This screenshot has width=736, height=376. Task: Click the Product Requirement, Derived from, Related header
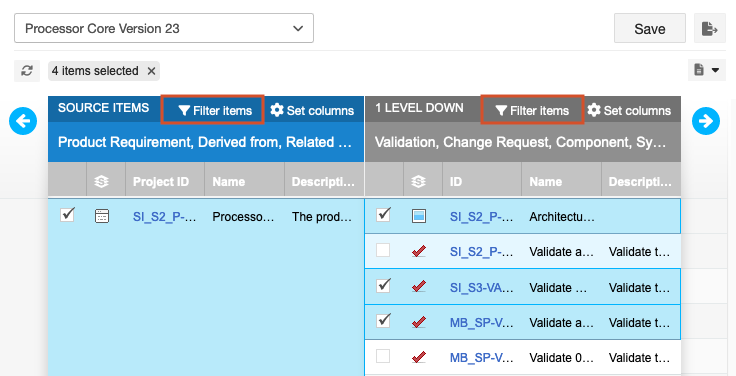click(x=205, y=142)
